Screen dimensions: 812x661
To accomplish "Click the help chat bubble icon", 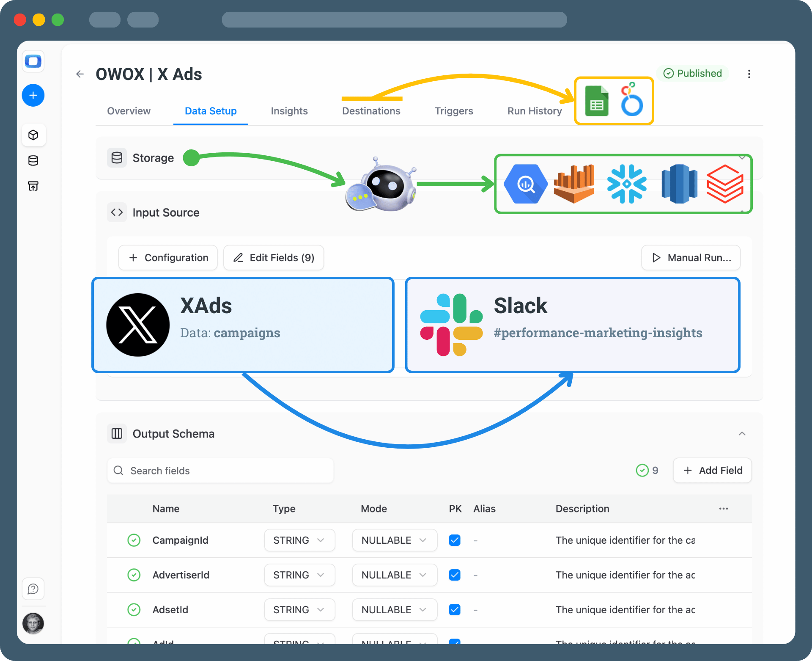I will point(33,589).
